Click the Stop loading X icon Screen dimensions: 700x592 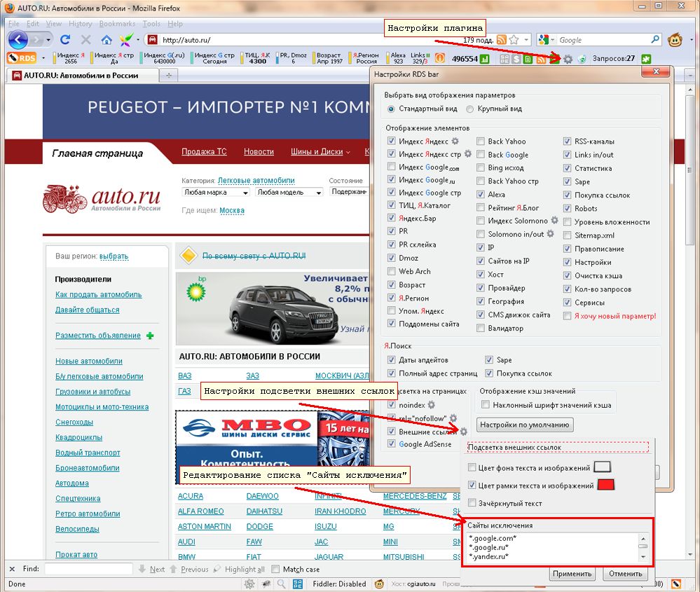85,40
